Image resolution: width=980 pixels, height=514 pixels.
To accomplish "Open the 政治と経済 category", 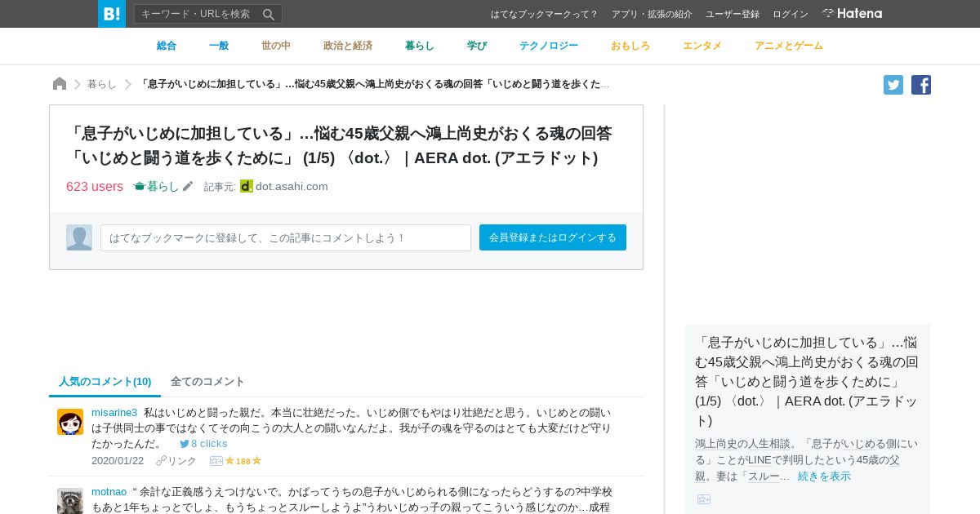I will coord(348,46).
